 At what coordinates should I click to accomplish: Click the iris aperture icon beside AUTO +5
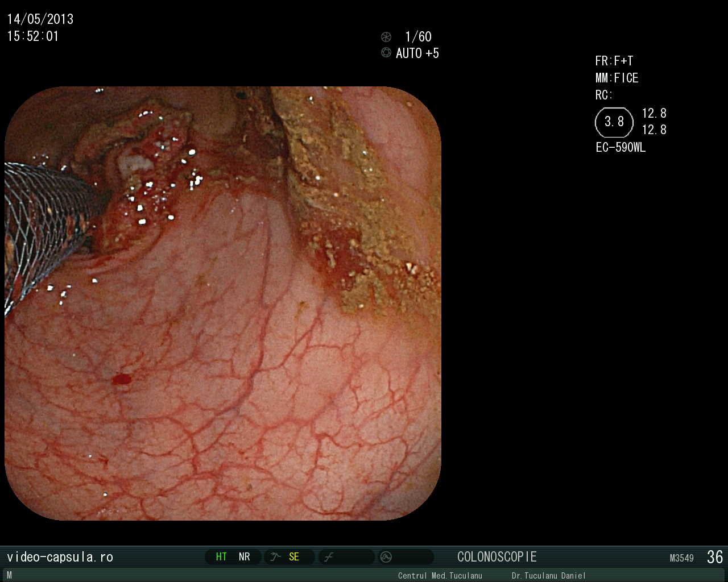pyautogui.click(x=386, y=52)
